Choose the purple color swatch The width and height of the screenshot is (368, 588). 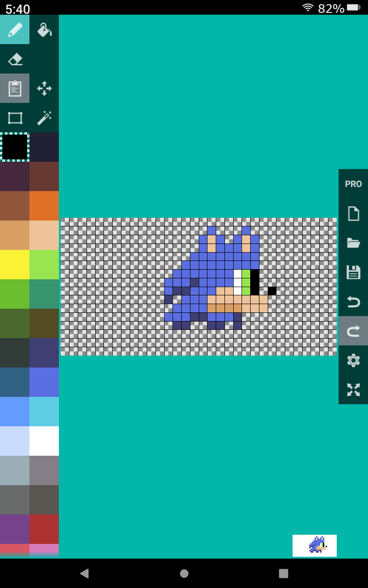(x=15, y=529)
